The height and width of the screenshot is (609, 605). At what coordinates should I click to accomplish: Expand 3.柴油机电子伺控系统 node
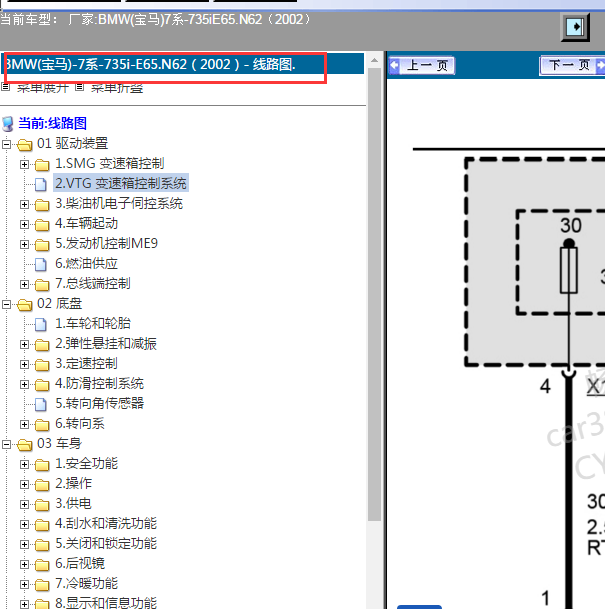pyautogui.click(x=24, y=204)
